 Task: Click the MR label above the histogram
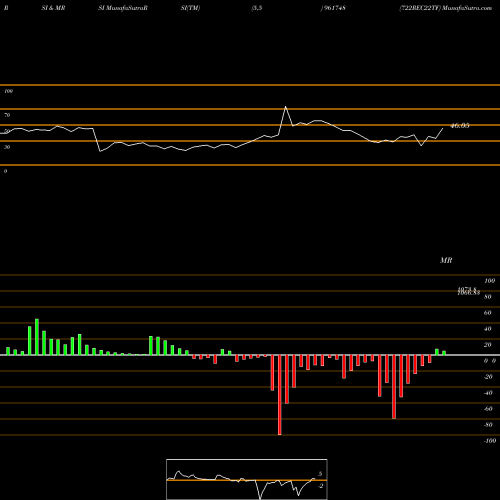[x=446, y=260]
